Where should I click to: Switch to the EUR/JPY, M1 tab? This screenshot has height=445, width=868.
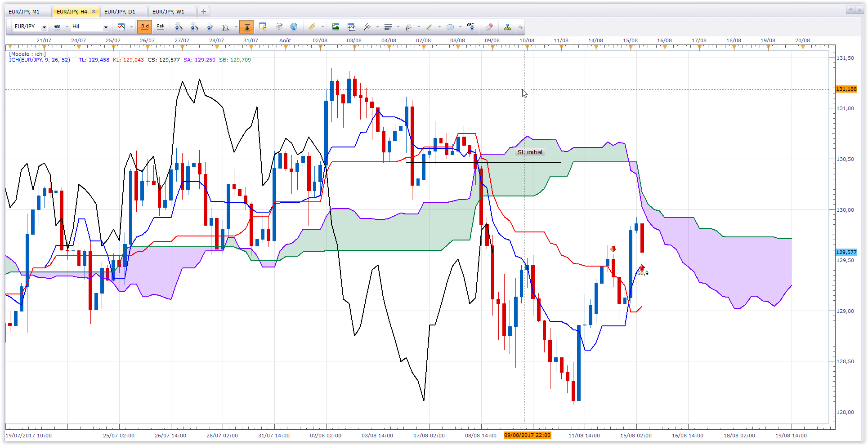[x=28, y=12]
